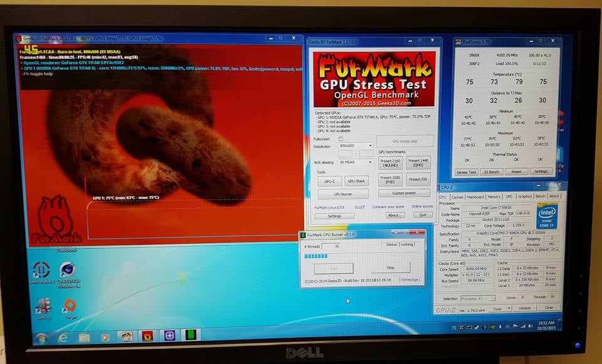Click the CPU Burner blue progress bar
Viewport: 602px width, 364px height.
pos(316,256)
